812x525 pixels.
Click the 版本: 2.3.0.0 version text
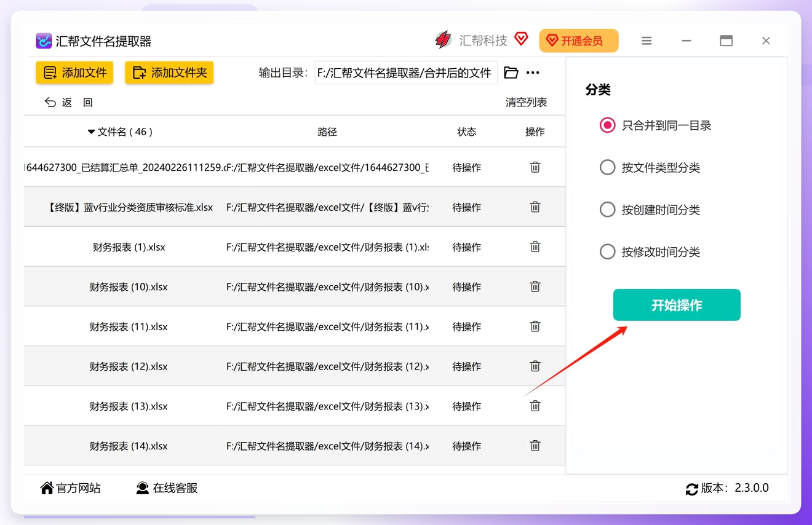coord(735,488)
